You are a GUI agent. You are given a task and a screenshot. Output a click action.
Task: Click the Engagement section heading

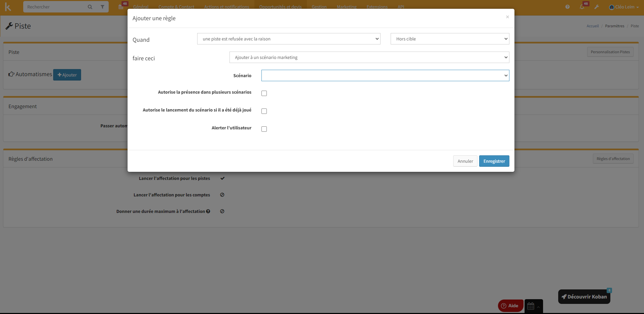pyautogui.click(x=23, y=106)
